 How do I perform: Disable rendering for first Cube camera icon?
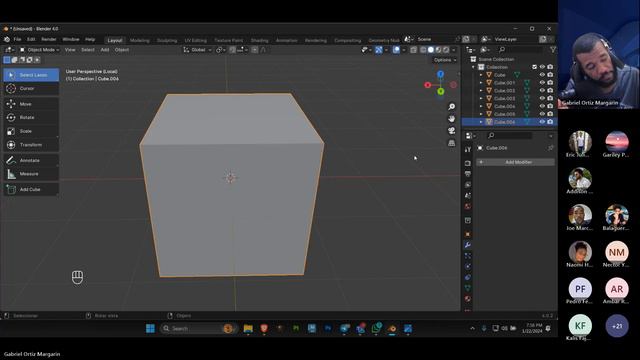[550, 75]
